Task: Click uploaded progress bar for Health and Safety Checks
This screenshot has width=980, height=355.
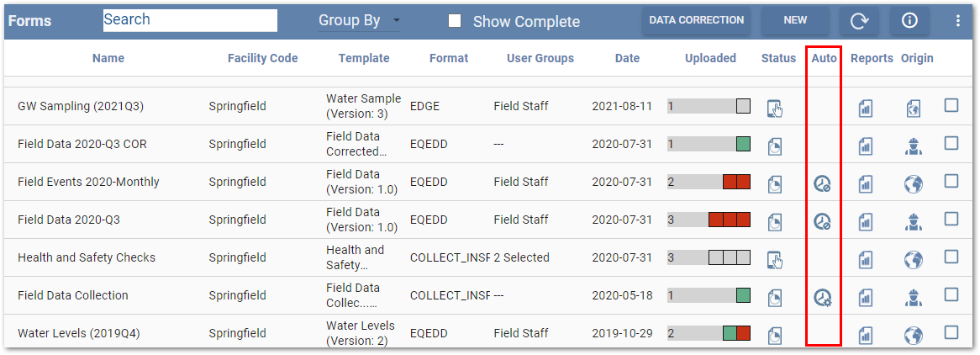Action: pos(709,257)
